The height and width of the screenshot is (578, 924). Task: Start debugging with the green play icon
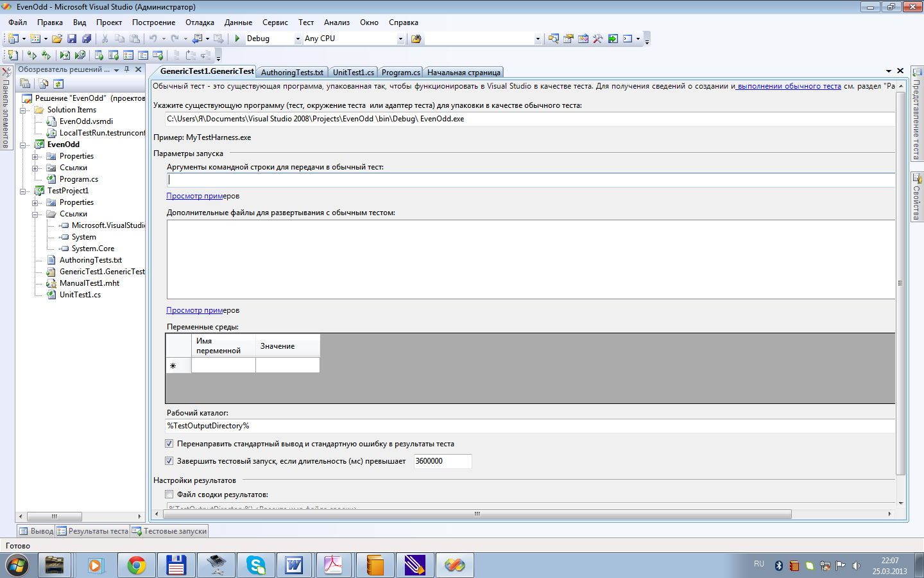point(237,39)
